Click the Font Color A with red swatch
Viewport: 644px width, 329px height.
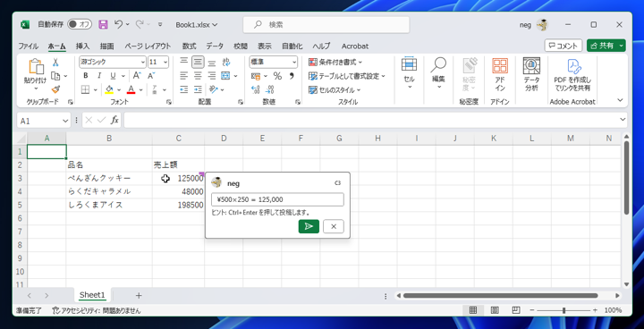coord(131,89)
